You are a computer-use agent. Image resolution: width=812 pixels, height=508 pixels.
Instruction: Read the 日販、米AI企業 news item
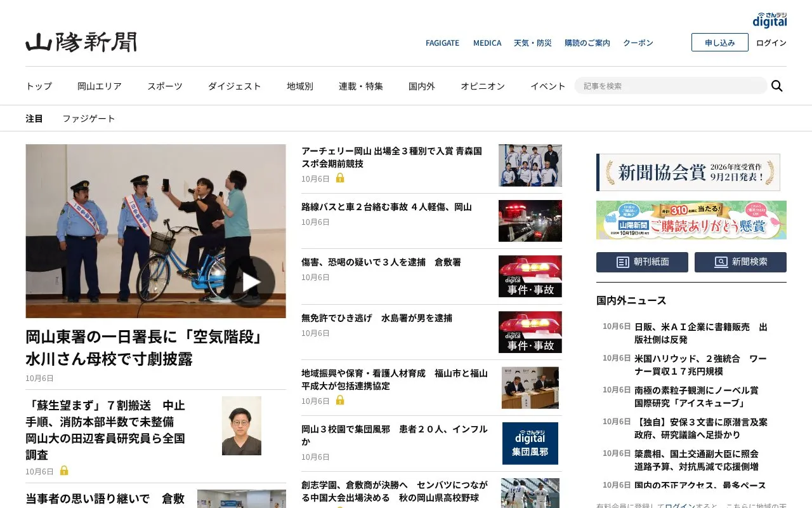(x=701, y=333)
